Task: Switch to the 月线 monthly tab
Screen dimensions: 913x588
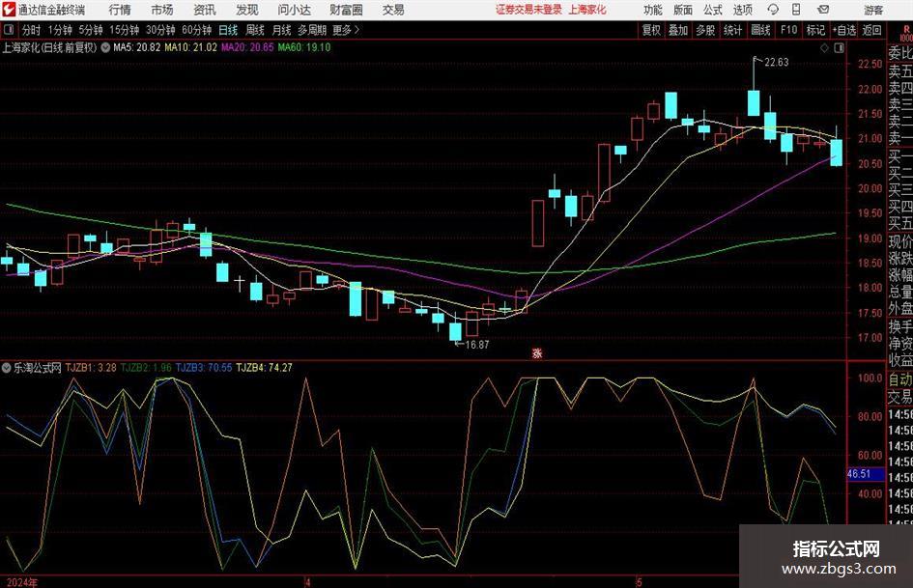Action: pos(281,30)
